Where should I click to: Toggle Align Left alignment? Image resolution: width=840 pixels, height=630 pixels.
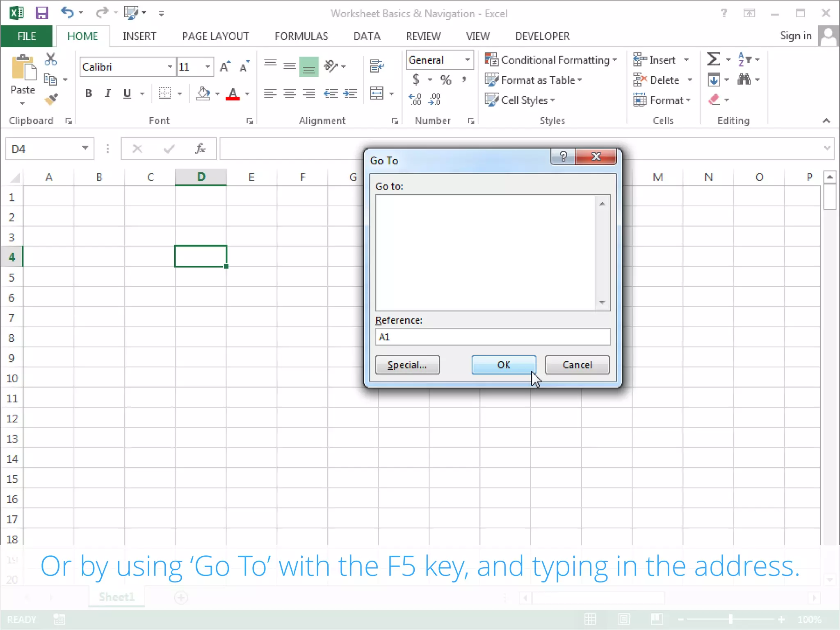(x=270, y=94)
